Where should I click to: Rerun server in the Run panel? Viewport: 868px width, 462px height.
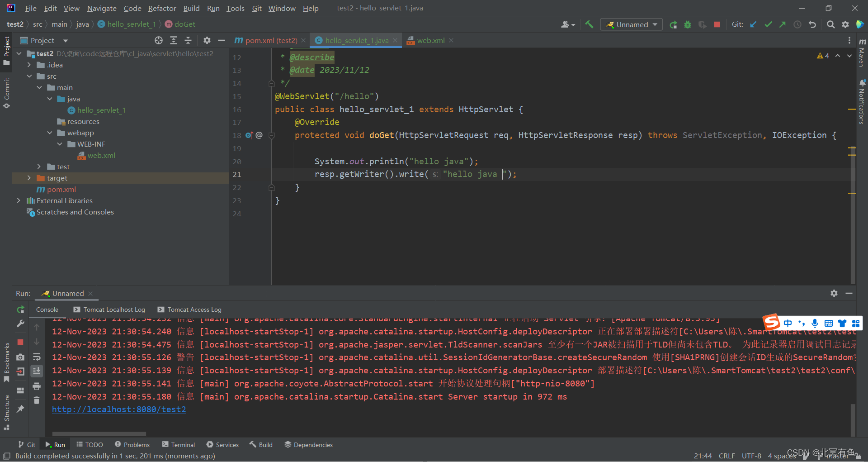tap(20, 310)
